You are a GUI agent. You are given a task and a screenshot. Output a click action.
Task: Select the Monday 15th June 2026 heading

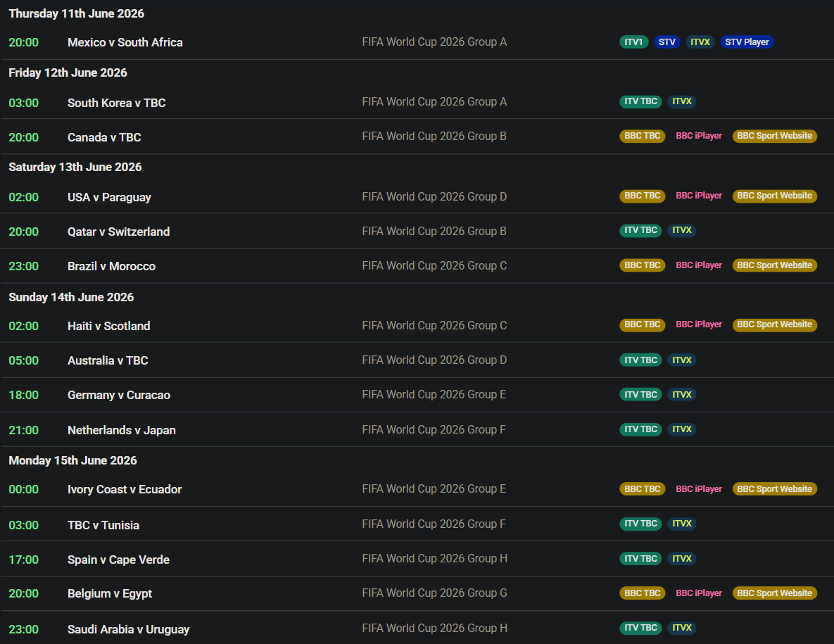72,460
